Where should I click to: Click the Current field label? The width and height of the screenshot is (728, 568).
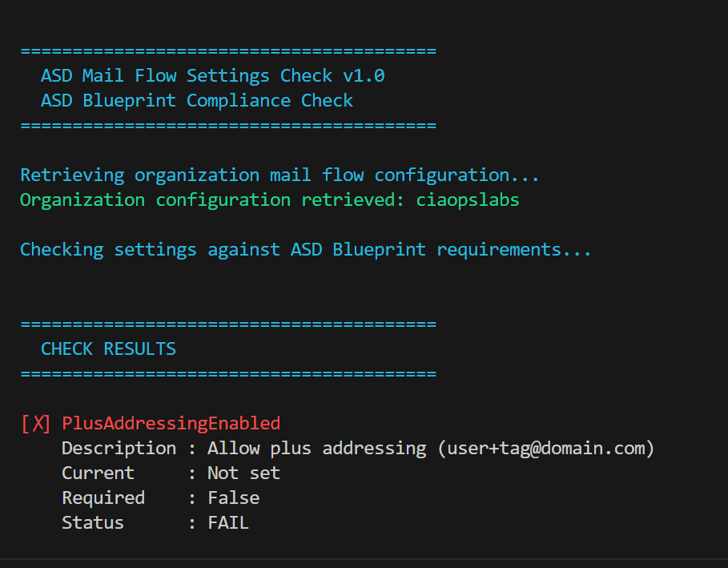coord(98,473)
